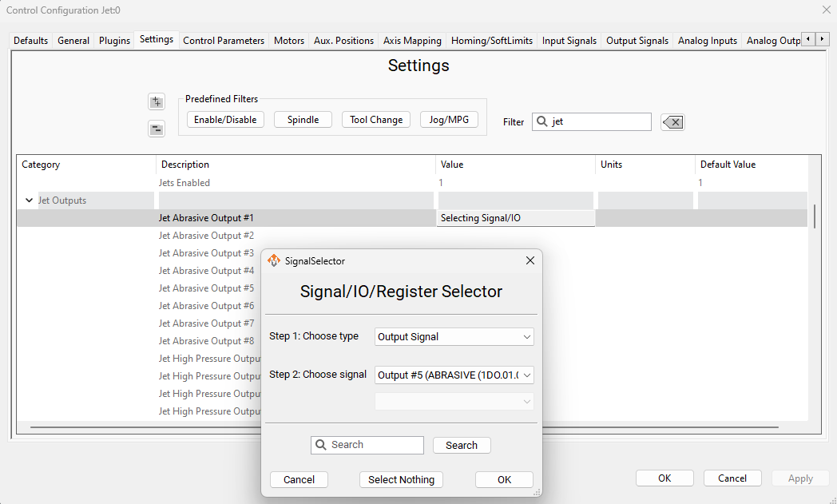Open the Step 2 signal dropdown
This screenshot has width=837, height=504.
point(454,375)
